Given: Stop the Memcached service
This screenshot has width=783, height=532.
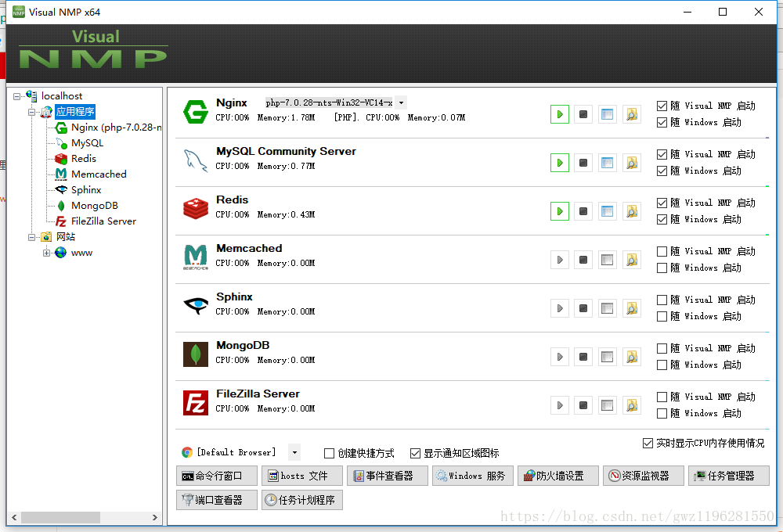Looking at the screenshot, I should coord(583,260).
